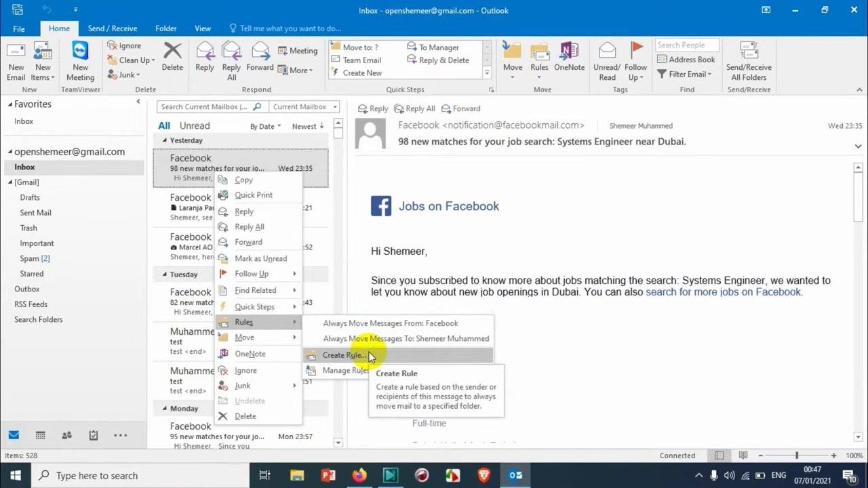
Task: Open Address Book in Find group
Action: coord(686,60)
